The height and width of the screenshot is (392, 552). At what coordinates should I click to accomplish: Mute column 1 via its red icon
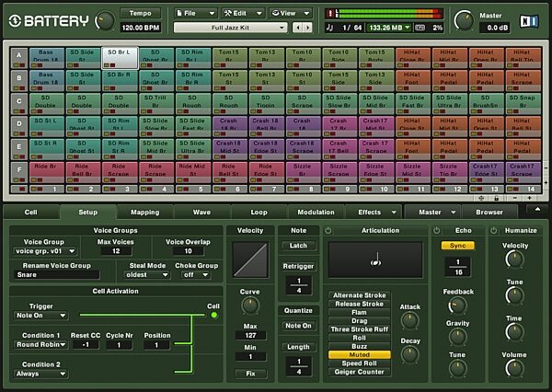click(x=39, y=190)
